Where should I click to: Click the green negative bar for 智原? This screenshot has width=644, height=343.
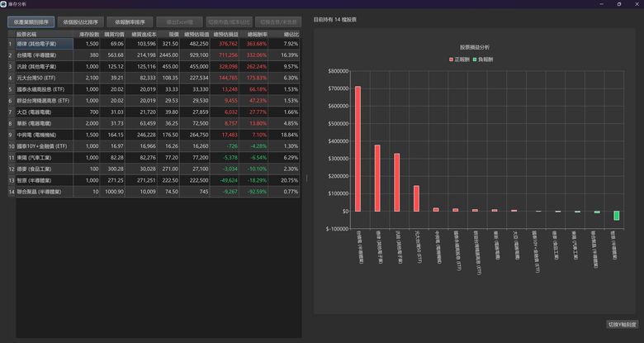[x=617, y=216]
